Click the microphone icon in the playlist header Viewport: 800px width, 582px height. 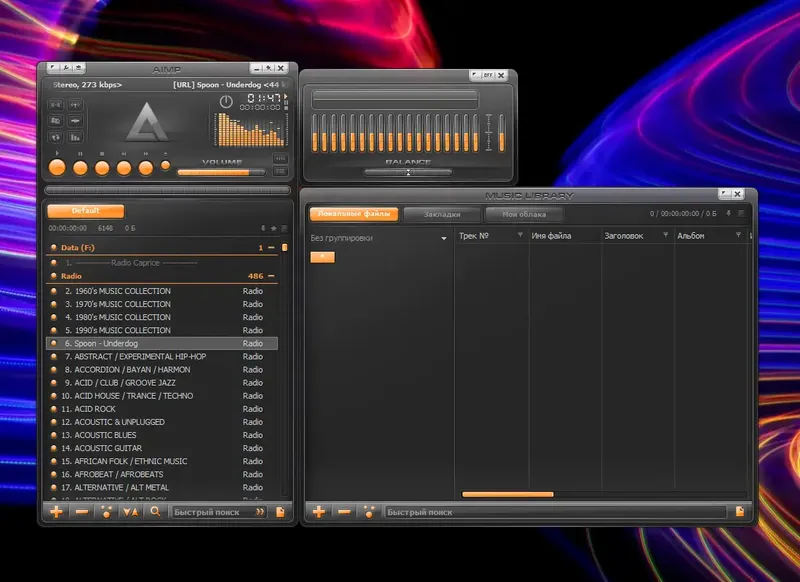263,228
